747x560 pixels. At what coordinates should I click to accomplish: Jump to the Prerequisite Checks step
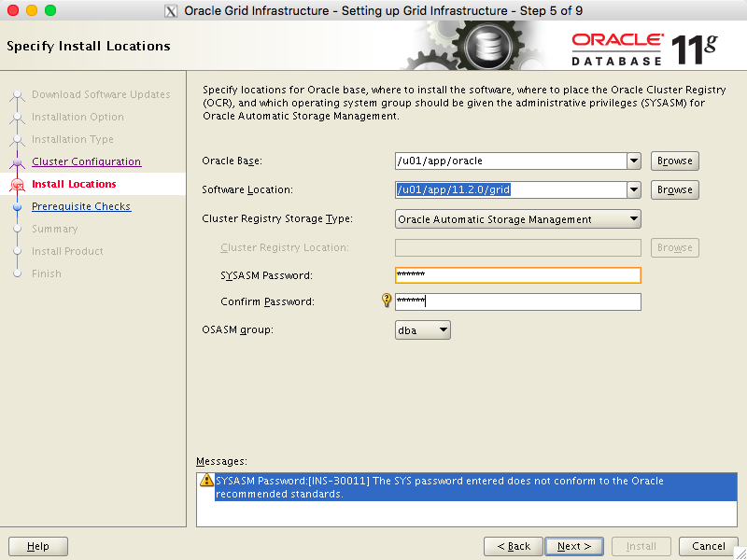point(81,206)
